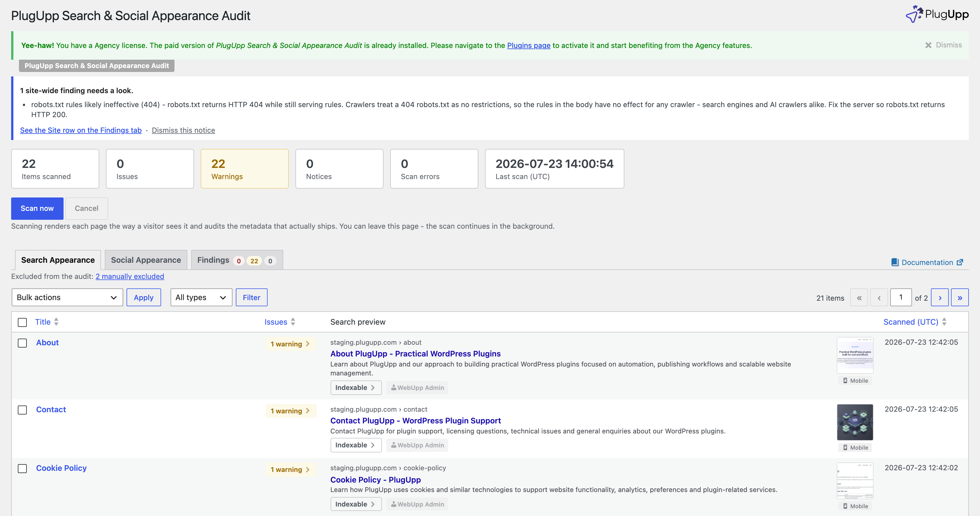Go to the next page arrow
The image size is (980, 516).
(940, 298)
